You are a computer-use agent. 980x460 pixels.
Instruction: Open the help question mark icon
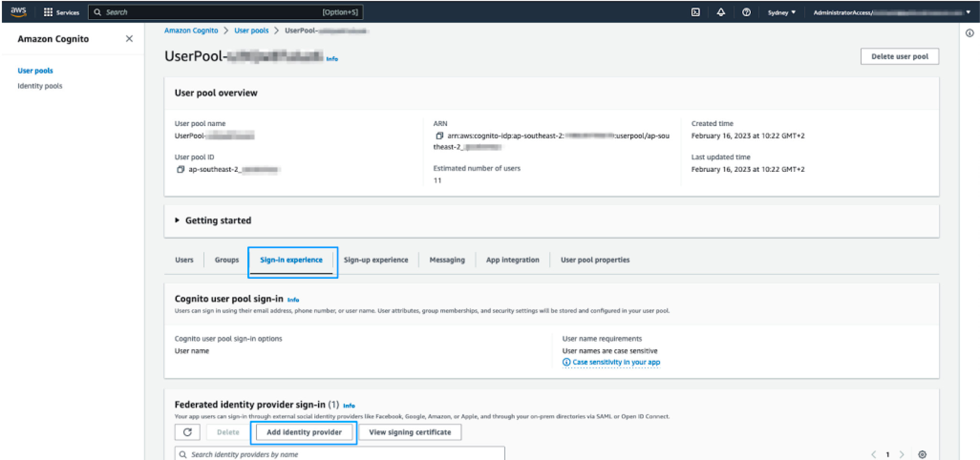pyautogui.click(x=746, y=12)
